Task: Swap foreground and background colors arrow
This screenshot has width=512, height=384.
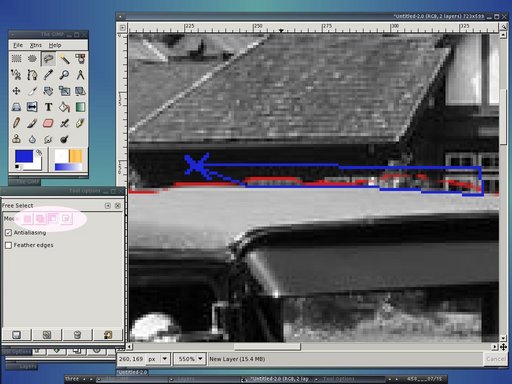Action: click(39, 153)
